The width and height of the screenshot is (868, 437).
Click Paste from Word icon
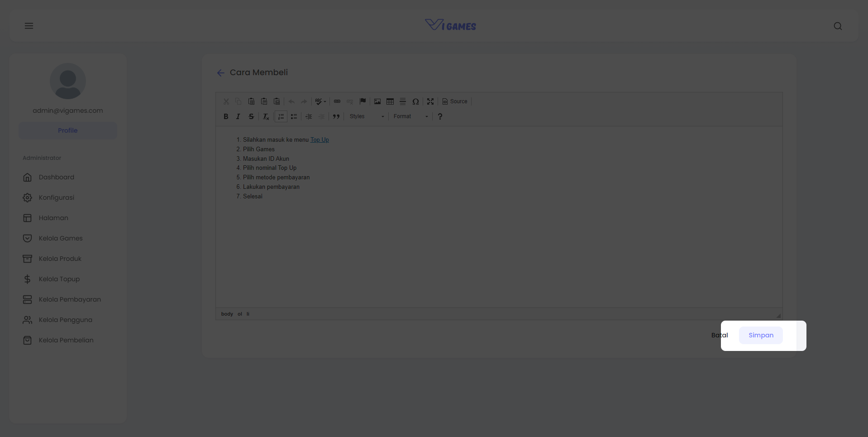coord(277,101)
